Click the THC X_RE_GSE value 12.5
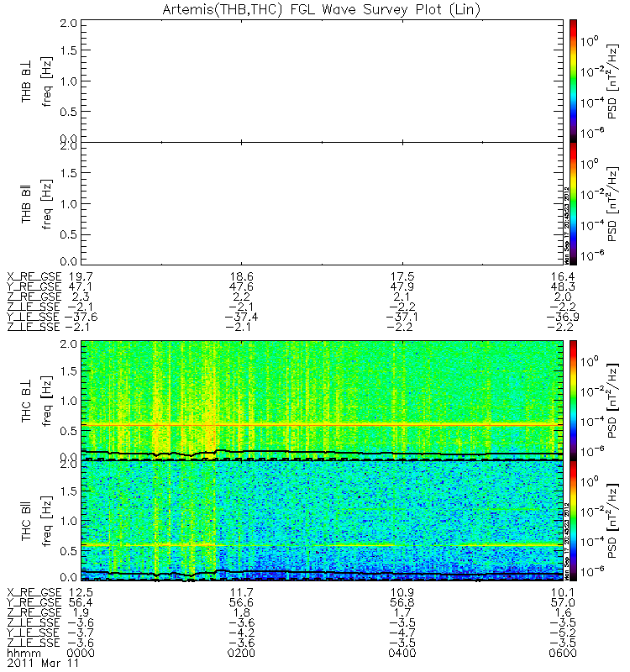Screen dimensions: 630x672 click(81, 592)
